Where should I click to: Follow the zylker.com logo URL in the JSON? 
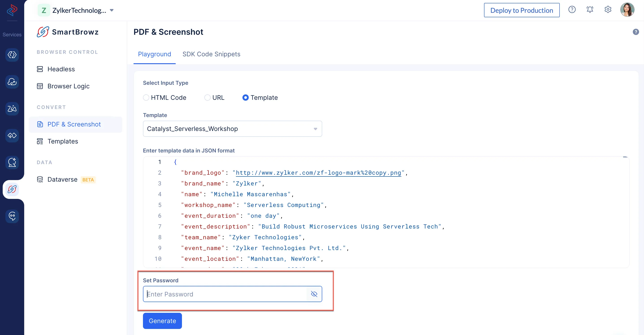318,173
